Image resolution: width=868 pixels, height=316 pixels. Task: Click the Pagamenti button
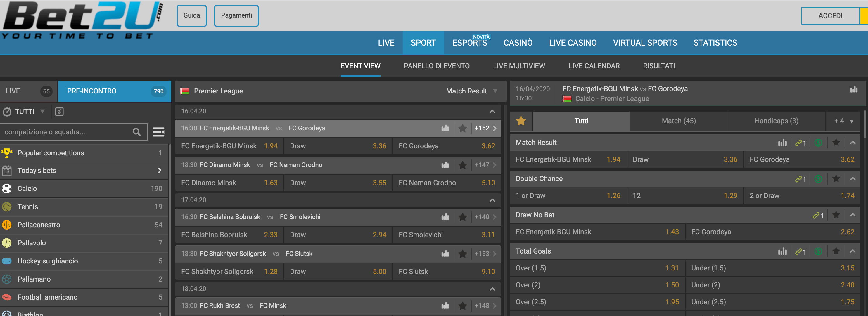(x=236, y=15)
